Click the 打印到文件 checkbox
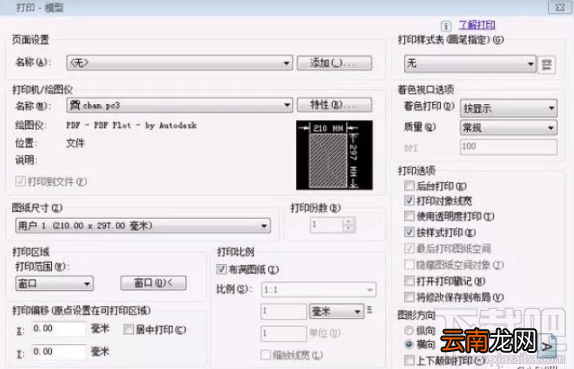 pyautogui.click(x=20, y=181)
